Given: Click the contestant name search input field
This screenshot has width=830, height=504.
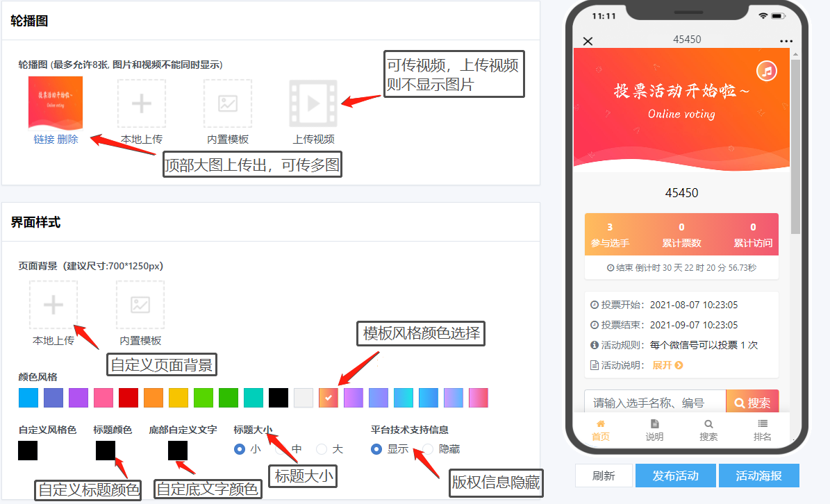Looking at the screenshot, I should click(656, 403).
